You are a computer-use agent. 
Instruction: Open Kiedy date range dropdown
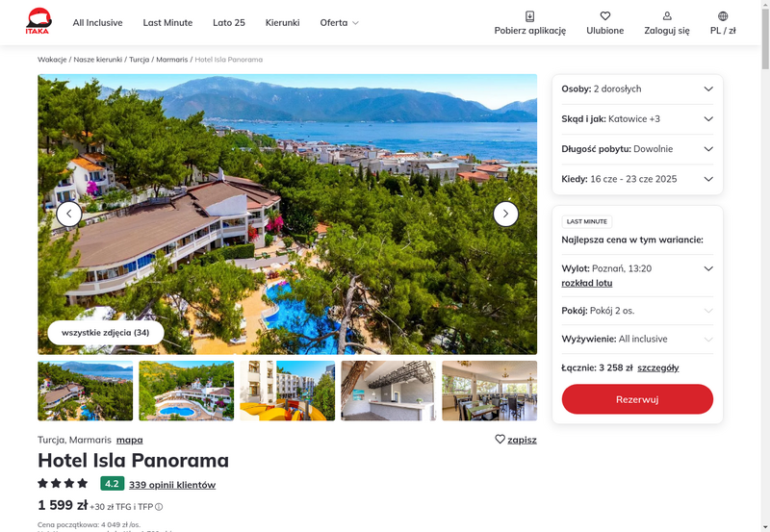coord(637,179)
